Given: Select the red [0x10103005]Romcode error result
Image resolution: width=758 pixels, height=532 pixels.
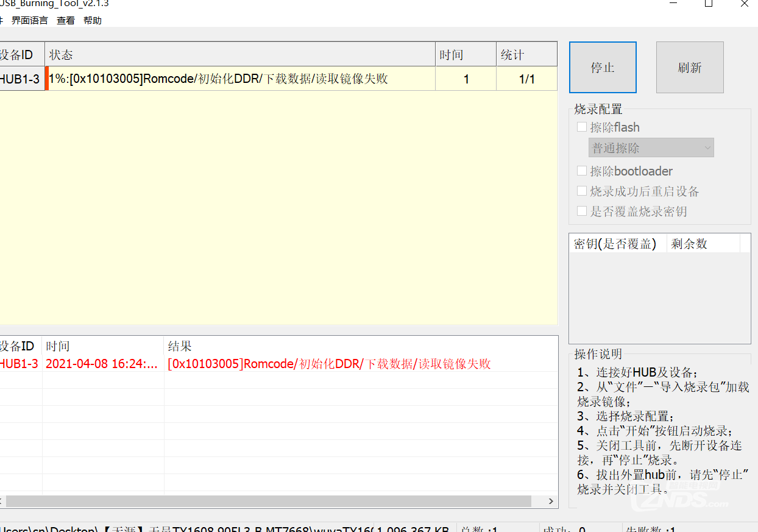Looking at the screenshot, I should coord(330,364).
